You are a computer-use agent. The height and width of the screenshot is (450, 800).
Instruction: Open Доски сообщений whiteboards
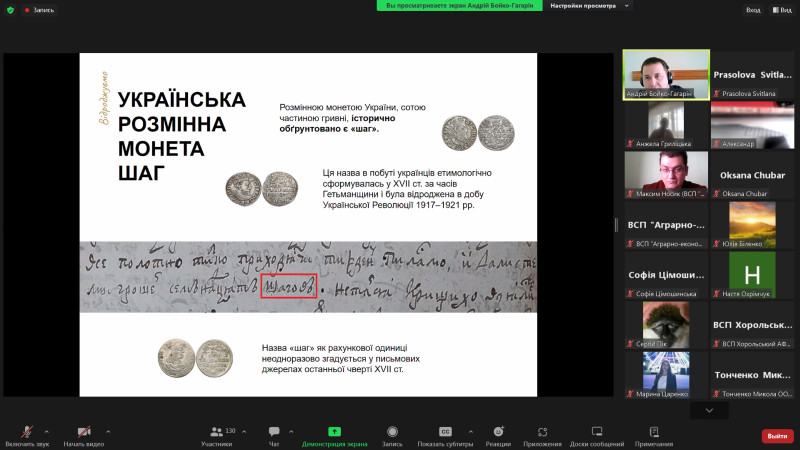[x=597, y=434]
